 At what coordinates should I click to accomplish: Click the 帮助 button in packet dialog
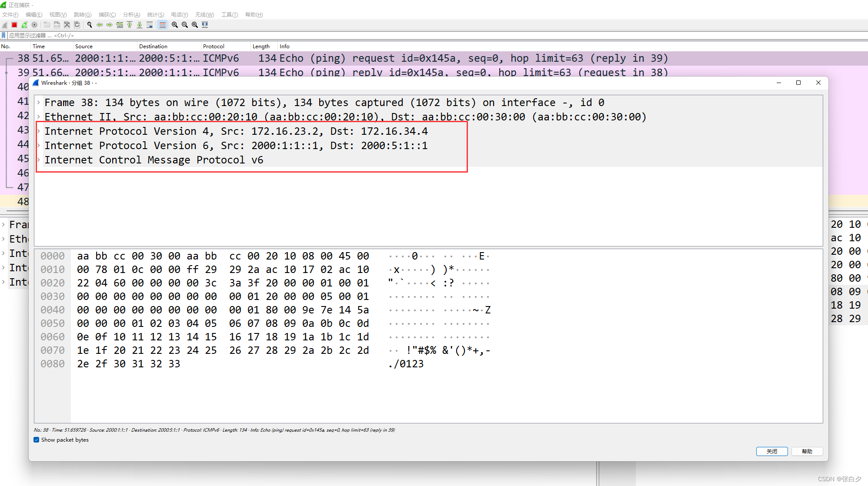click(807, 452)
